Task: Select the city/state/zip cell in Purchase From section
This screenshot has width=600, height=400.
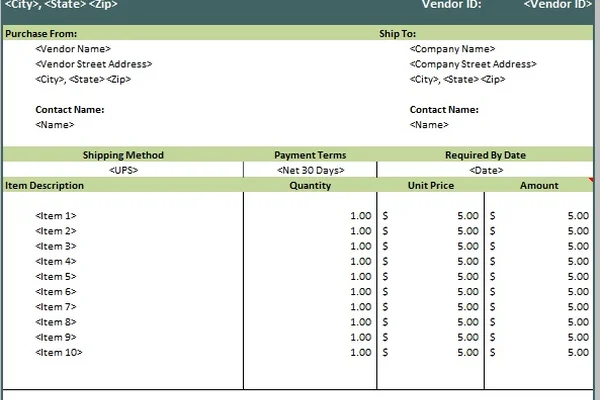Action: click(83, 79)
